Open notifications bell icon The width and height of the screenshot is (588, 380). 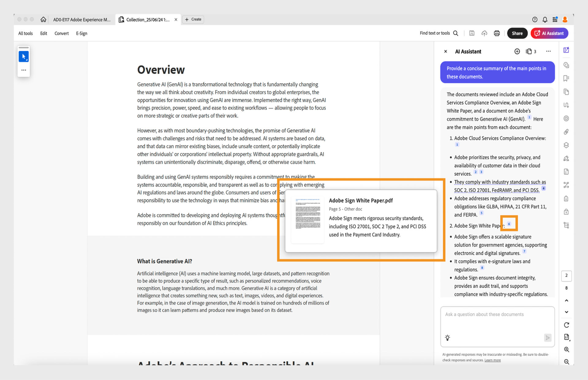click(x=545, y=20)
